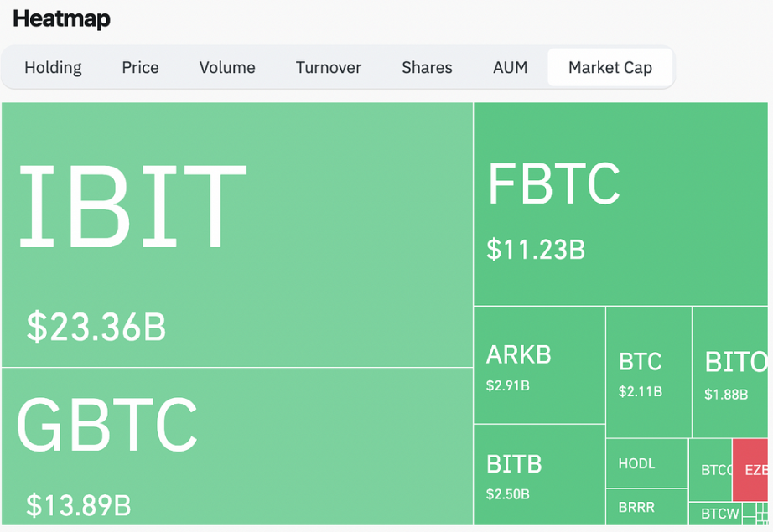The image size is (773, 532).
Task: Click the BTCO tile
Action: pyautogui.click(x=710, y=470)
